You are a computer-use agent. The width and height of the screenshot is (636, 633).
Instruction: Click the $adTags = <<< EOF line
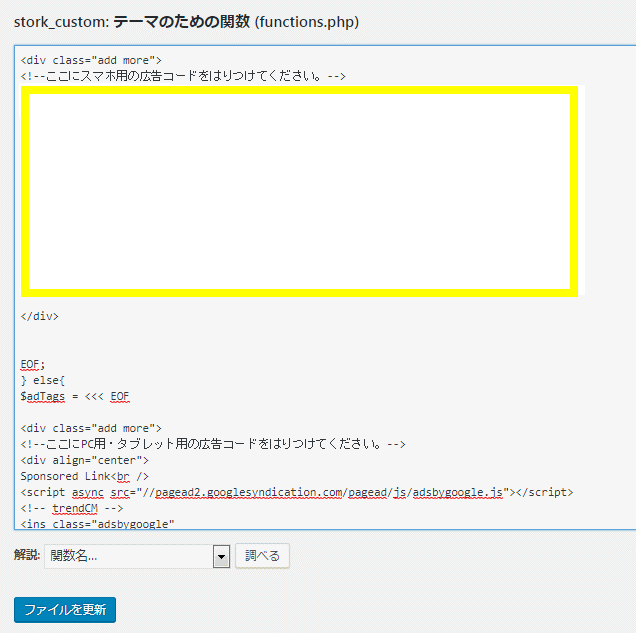pos(75,396)
